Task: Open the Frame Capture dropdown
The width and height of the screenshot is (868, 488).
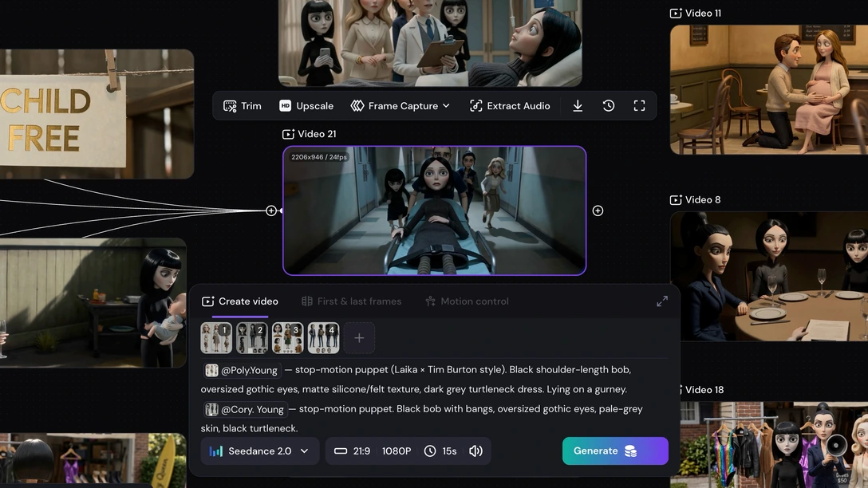Action: (x=400, y=106)
